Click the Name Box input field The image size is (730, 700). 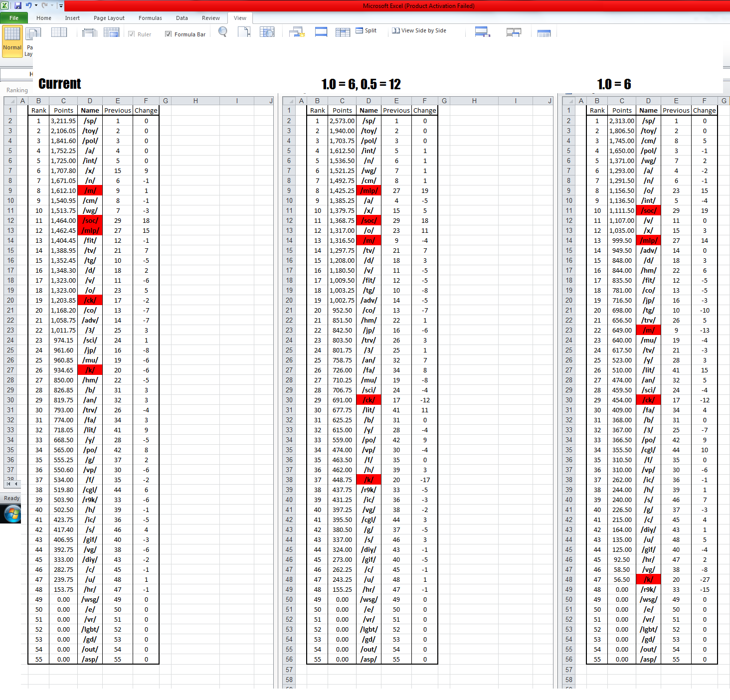16,74
